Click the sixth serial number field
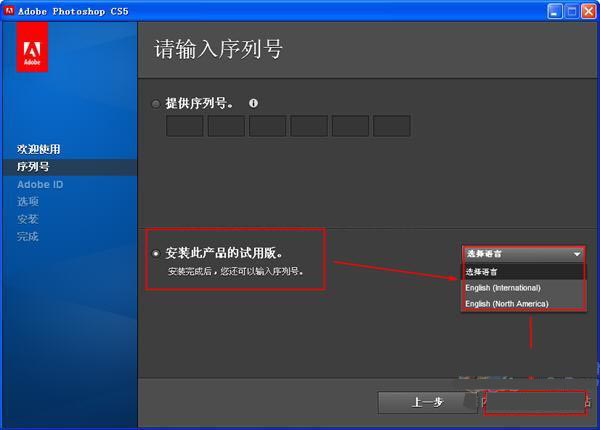Viewport: 600px width, 430px height. [392, 126]
